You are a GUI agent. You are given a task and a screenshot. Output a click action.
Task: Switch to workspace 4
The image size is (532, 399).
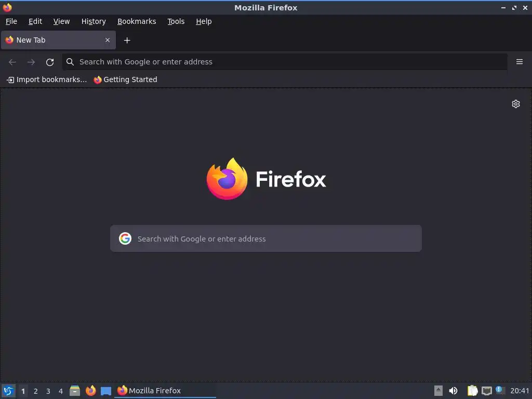click(x=61, y=391)
